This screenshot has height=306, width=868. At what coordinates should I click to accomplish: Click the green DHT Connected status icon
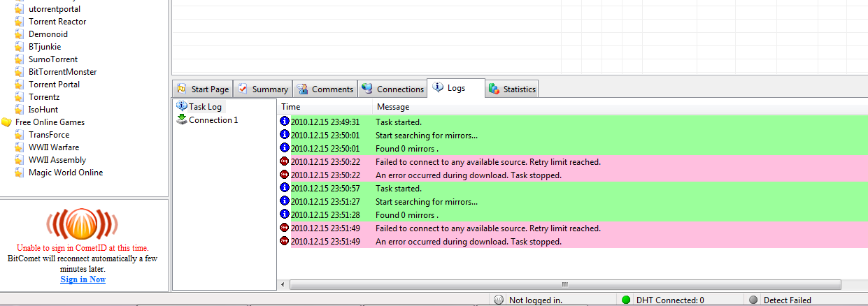click(626, 300)
